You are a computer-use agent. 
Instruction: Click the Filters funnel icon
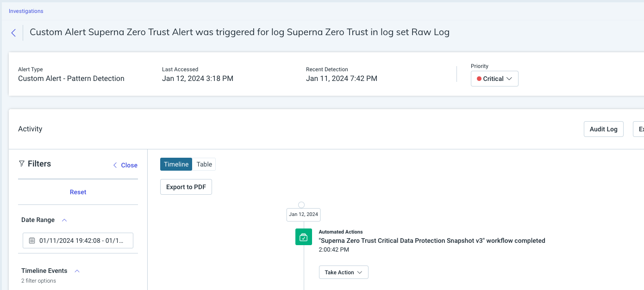(21, 163)
